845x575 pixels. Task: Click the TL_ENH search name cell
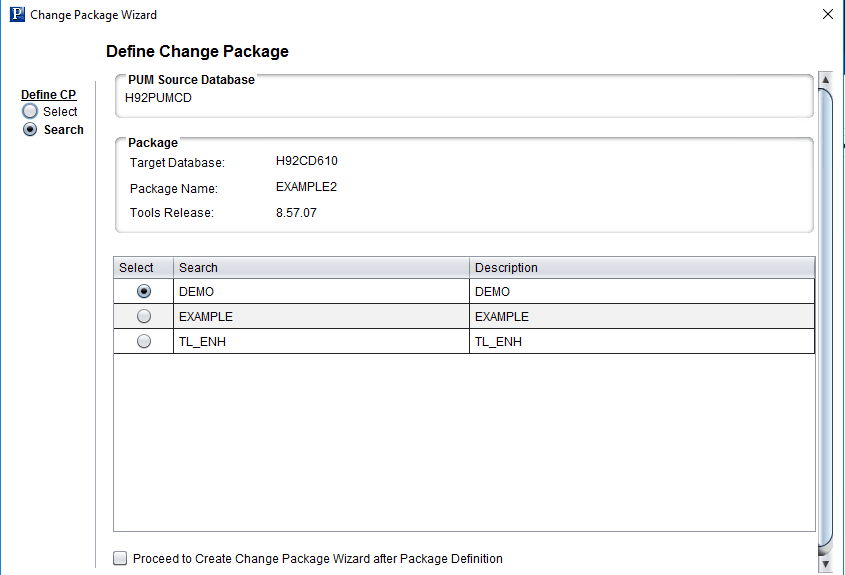tap(321, 342)
